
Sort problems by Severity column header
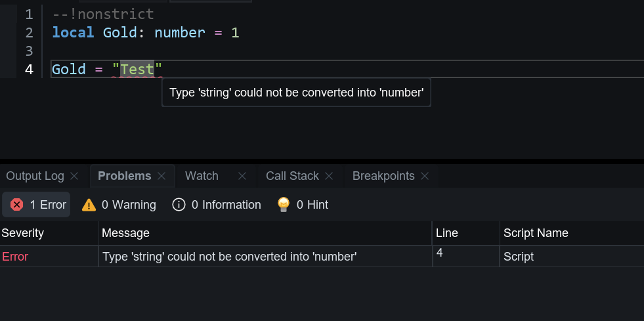(23, 233)
